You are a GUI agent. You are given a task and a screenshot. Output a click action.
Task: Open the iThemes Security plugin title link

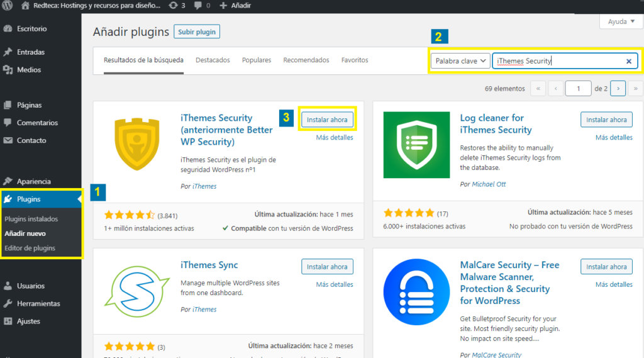point(226,130)
